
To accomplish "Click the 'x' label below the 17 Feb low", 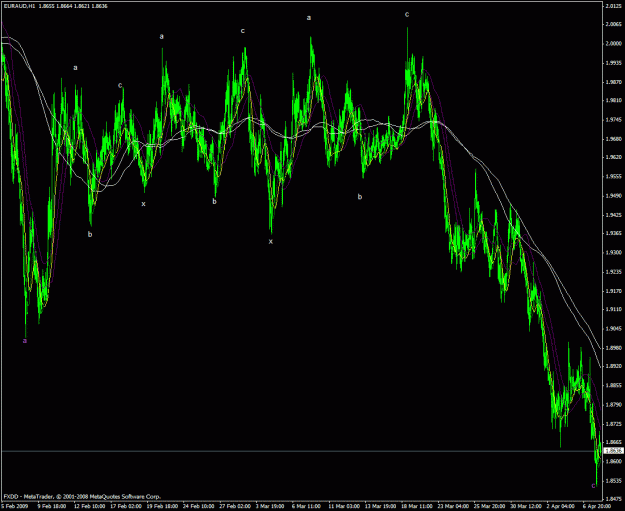I will coord(143,204).
